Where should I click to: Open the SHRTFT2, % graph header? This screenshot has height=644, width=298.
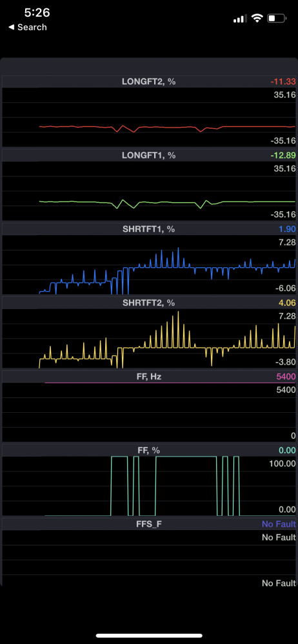pyautogui.click(x=148, y=303)
